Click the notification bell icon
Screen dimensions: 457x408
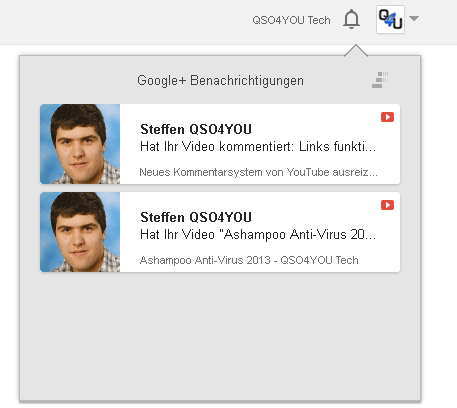[x=351, y=19]
